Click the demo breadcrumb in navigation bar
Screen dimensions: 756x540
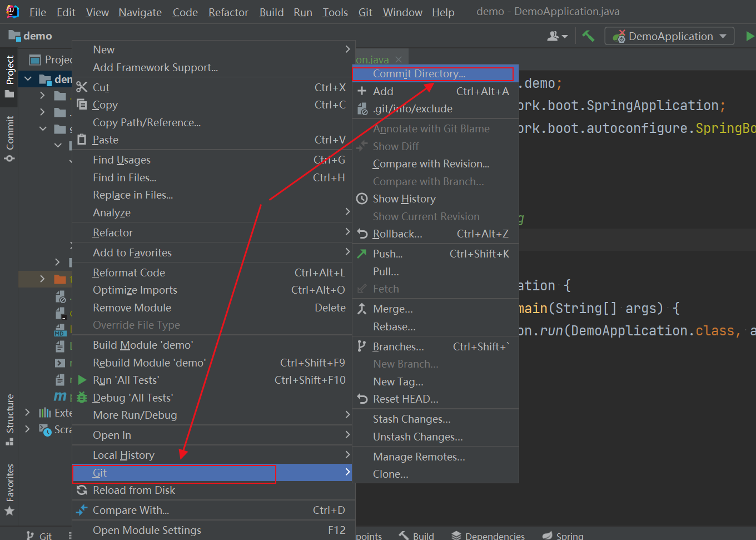pyautogui.click(x=31, y=36)
